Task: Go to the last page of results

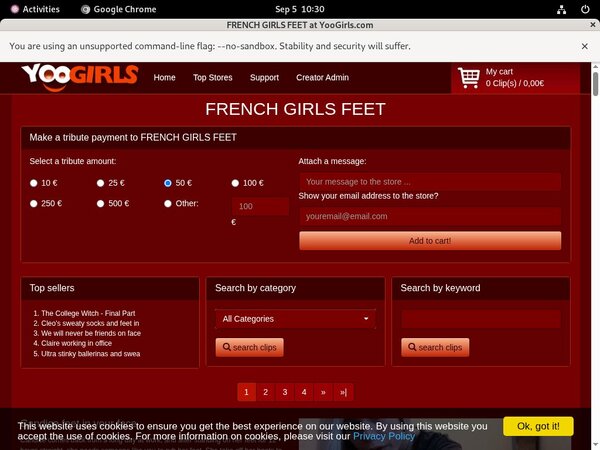Action: 343,392
